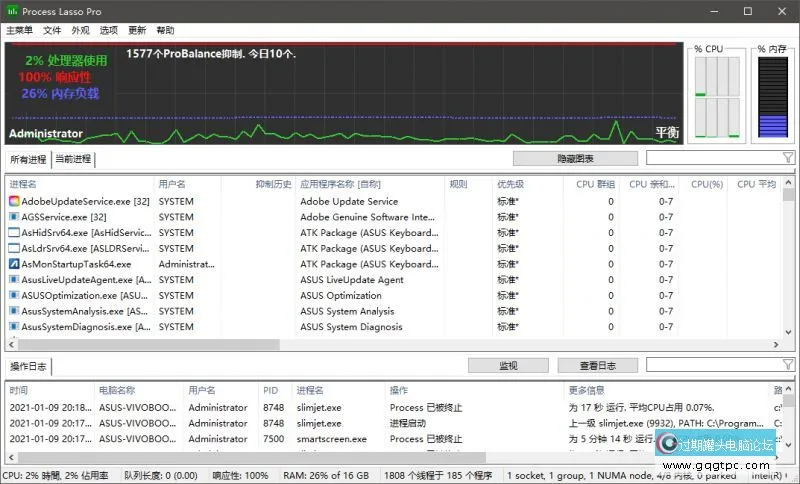Click the AGSService.exe process icon

14,217
